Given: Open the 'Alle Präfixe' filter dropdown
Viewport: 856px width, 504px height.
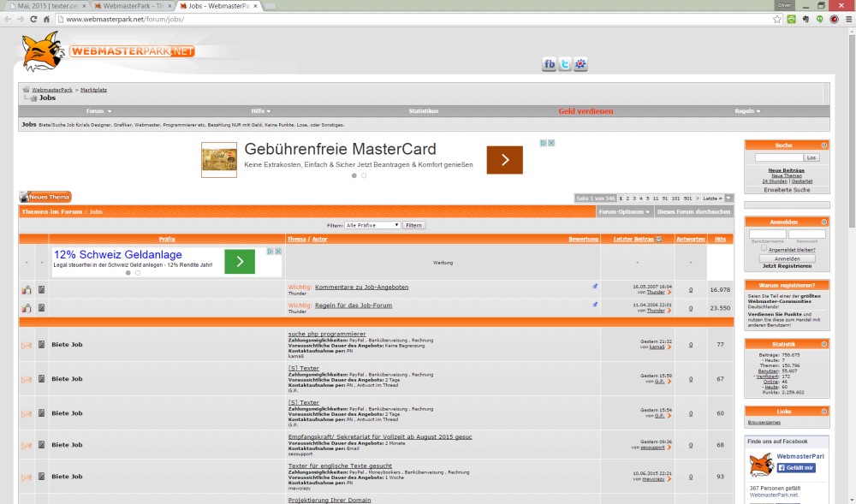Looking at the screenshot, I should [x=372, y=225].
